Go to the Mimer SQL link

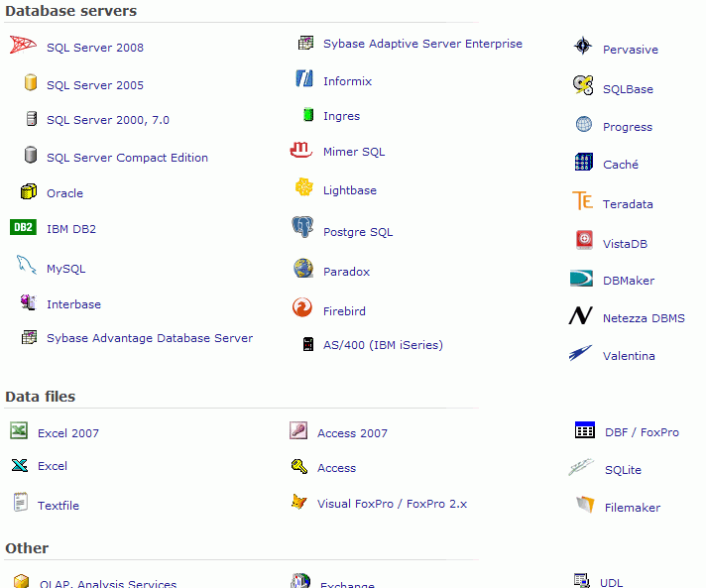click(x=354, y=152)
